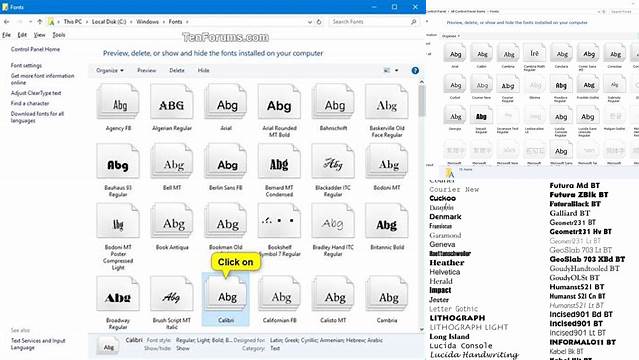The width and height of the screenshot is (639, 360).
Task: Open the Edit menu
Action: point(22,35)
